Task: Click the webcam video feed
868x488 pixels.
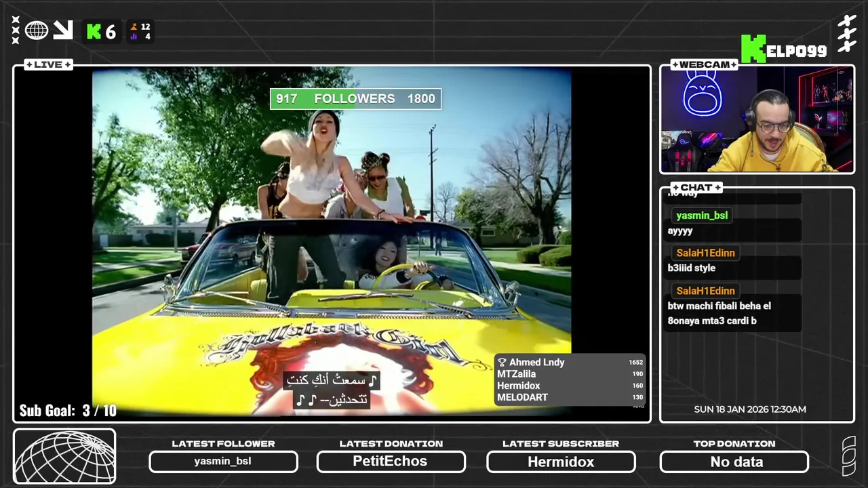Action: pyautogui.click(x=757, y=120)
